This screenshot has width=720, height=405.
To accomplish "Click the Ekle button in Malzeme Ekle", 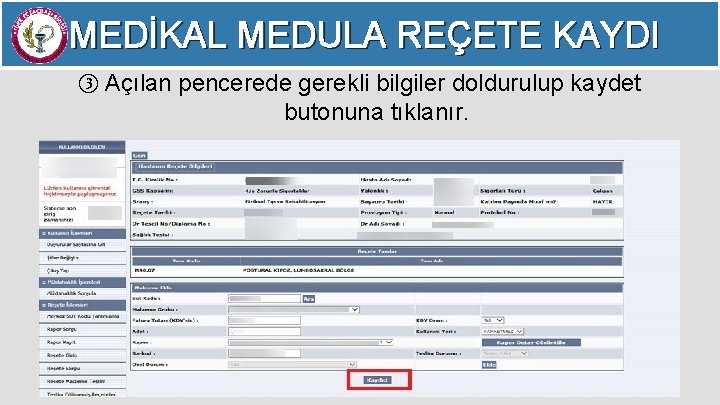I will tap(489, 365).
